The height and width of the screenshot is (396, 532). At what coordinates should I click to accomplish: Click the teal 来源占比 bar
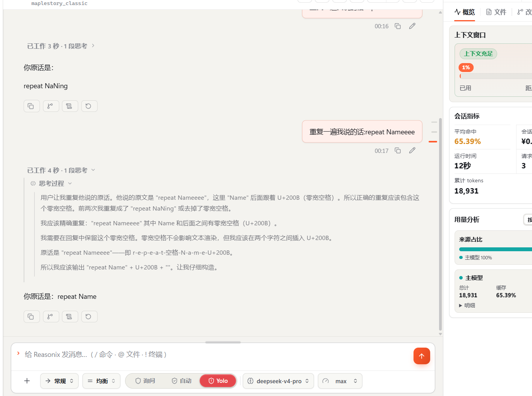(x=496, y=249)
